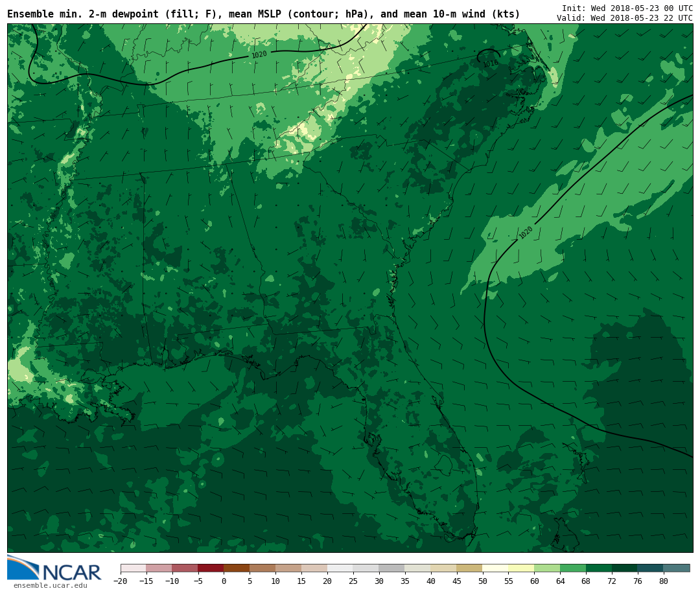The width and height of the screenshot is (700, 593).
Task: Click the colorbar tick label 50
Action: point(482,581)
